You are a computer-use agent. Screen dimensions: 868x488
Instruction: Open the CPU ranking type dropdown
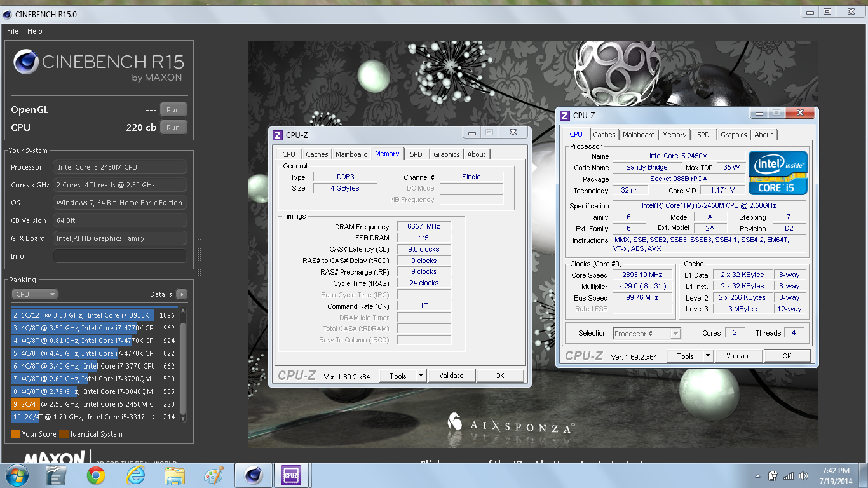click(35, 294)
